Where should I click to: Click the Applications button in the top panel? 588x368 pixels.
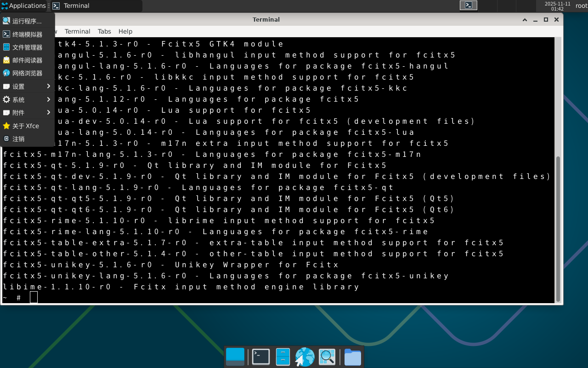(23, 6)
